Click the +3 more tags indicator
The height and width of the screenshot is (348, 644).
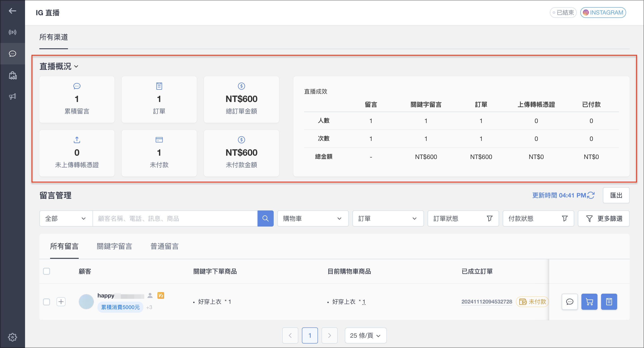[149, 307]
